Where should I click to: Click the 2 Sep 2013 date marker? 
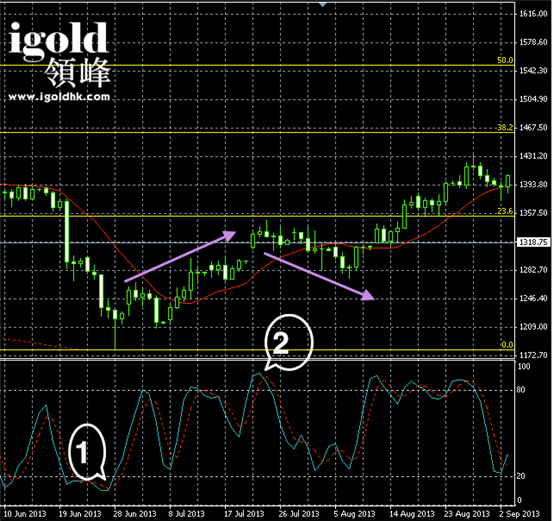pos(519,514)
